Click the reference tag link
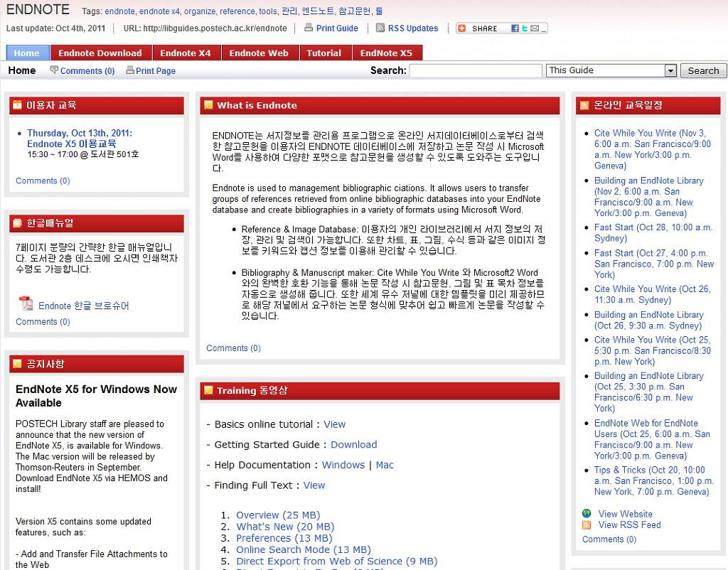The height and width of the screenshot is (570, 728). (x=237, y=11)
